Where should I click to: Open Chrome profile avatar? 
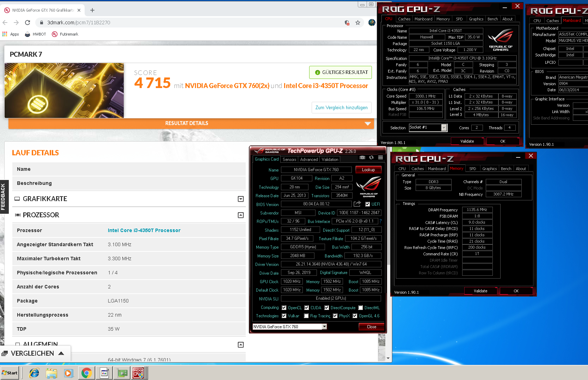pyautogui.click(x=372, y=23)
